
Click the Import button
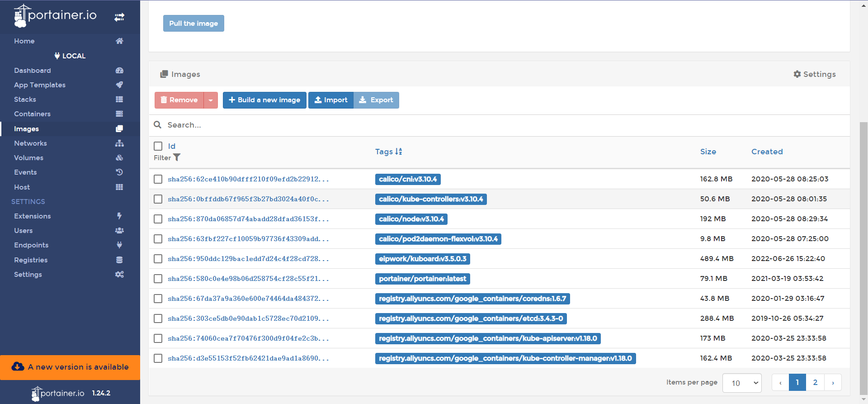[x=331, y=100]
